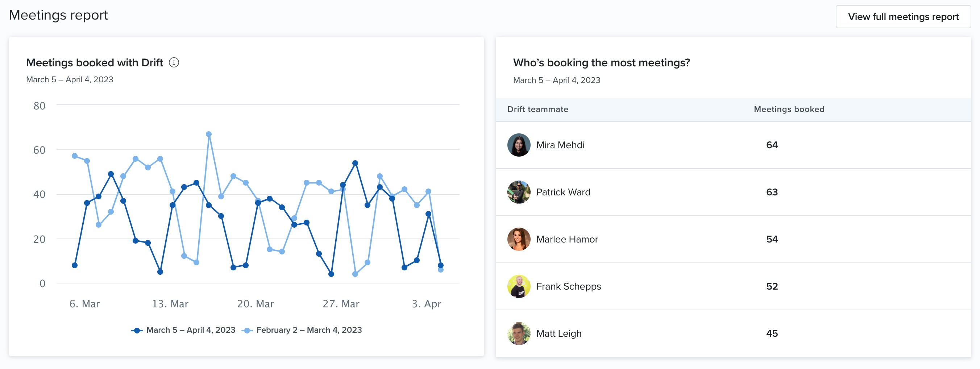Click Mira Mehdi's avatar
The height and width of the screenshot is (369, 980).
(519, 145)
